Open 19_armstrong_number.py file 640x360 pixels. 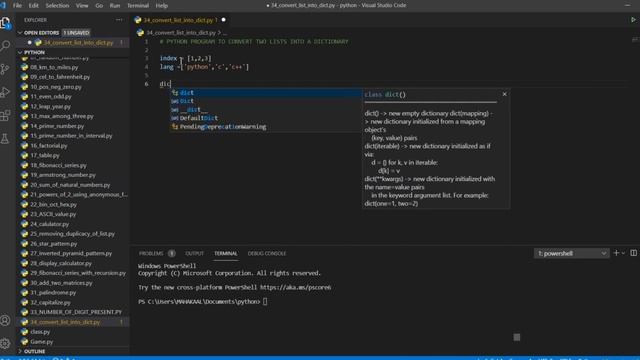click(63, 175)
